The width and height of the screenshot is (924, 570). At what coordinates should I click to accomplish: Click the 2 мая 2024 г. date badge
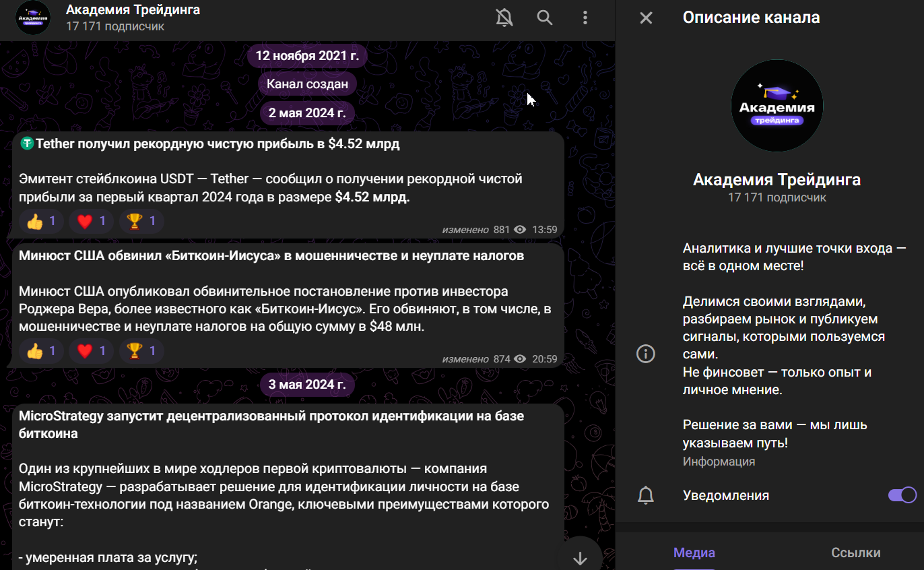click(307, 113)
